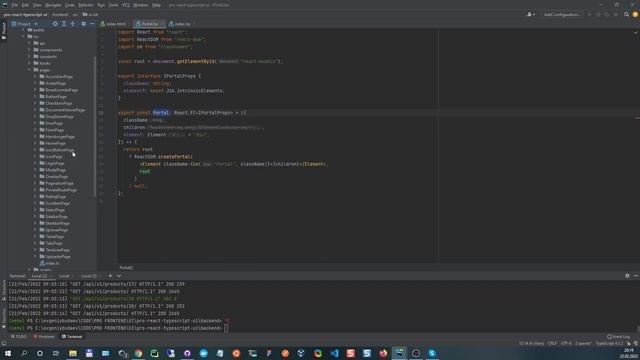Open Skype from the taskbar
This screenshot has width=640, height=360.
pyautogui.click(x=432, y=353)
